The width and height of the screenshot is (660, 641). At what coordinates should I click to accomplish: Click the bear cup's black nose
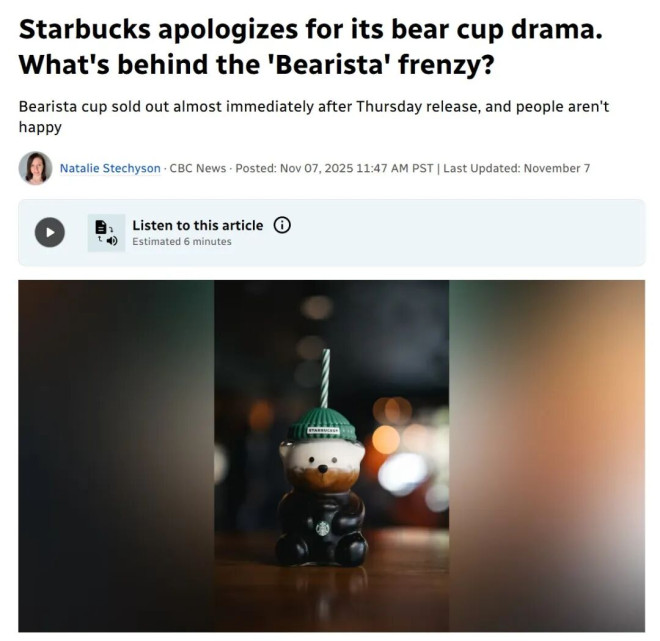(323, 468)
